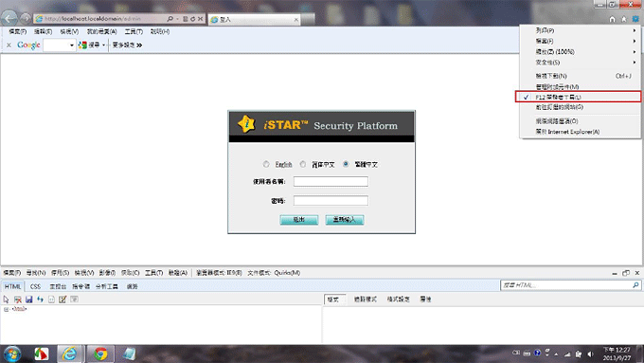The width and height of the screenshot is (644, 363).
Task: Click the magnifier in the dev tools HTML search box
Action: click(x=635, y=285)
